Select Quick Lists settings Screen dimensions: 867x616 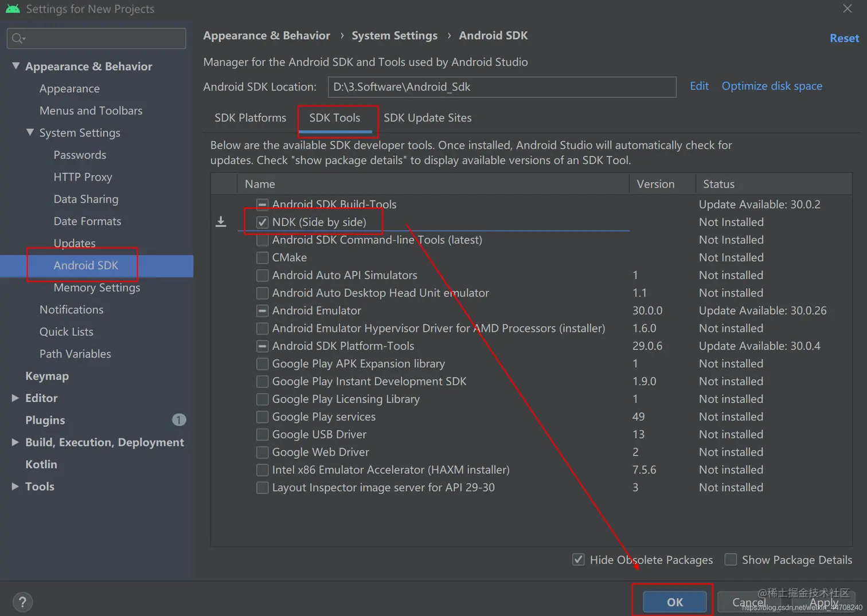click(x=66, y=332)
